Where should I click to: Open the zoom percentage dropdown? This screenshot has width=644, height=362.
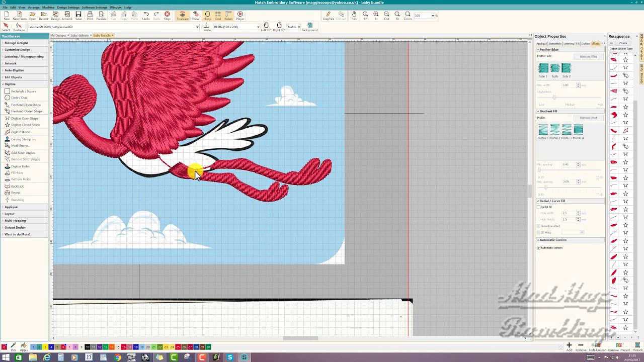pos(433,16)
